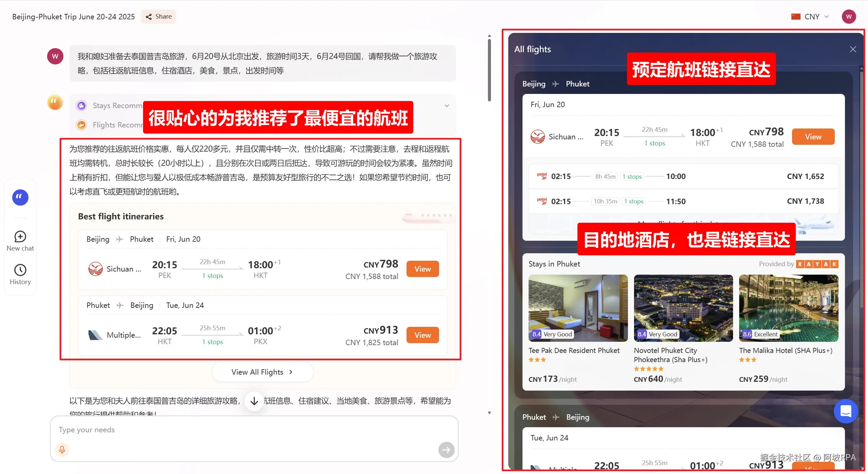Click the send arrow button
Image resolution: width=868 pixels, height=474 pixels.
(x=446, y=450)
